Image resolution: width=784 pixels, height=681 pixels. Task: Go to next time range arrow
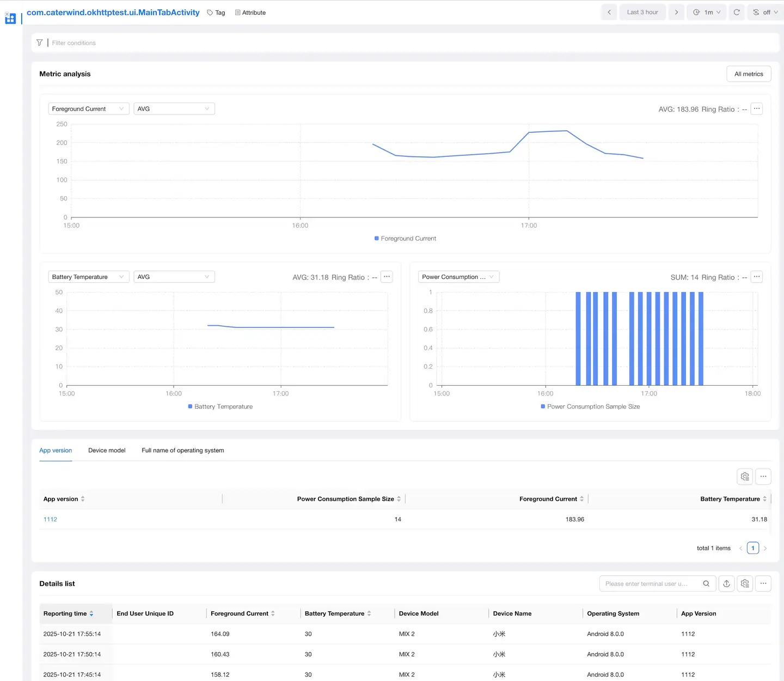[676, 12]
